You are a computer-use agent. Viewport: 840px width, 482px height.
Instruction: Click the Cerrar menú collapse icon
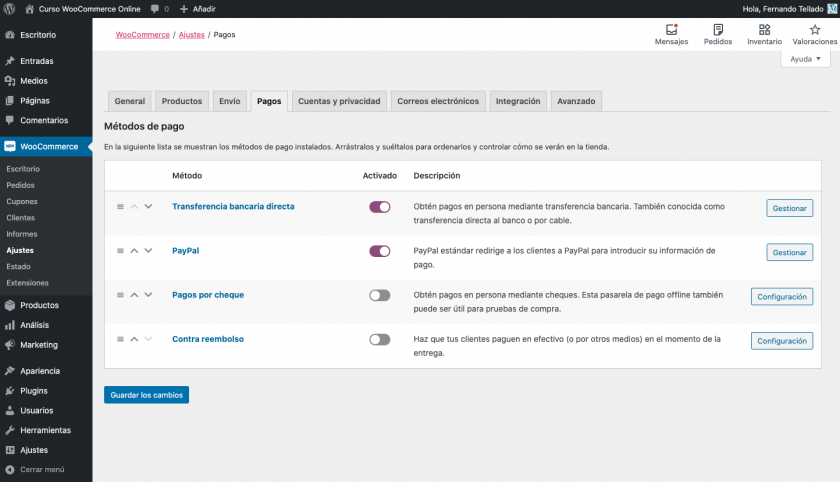tap(9, 469)
